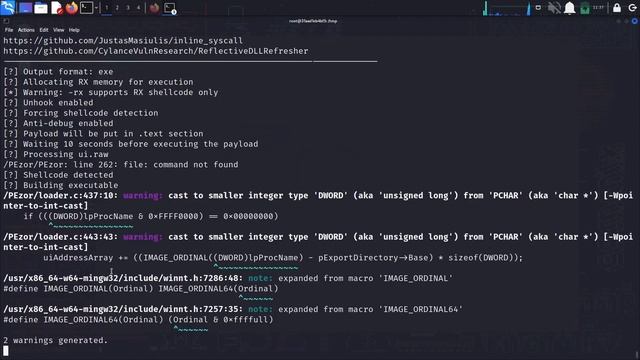Click the 'Anti-debug enabled' line

(58, 123)
